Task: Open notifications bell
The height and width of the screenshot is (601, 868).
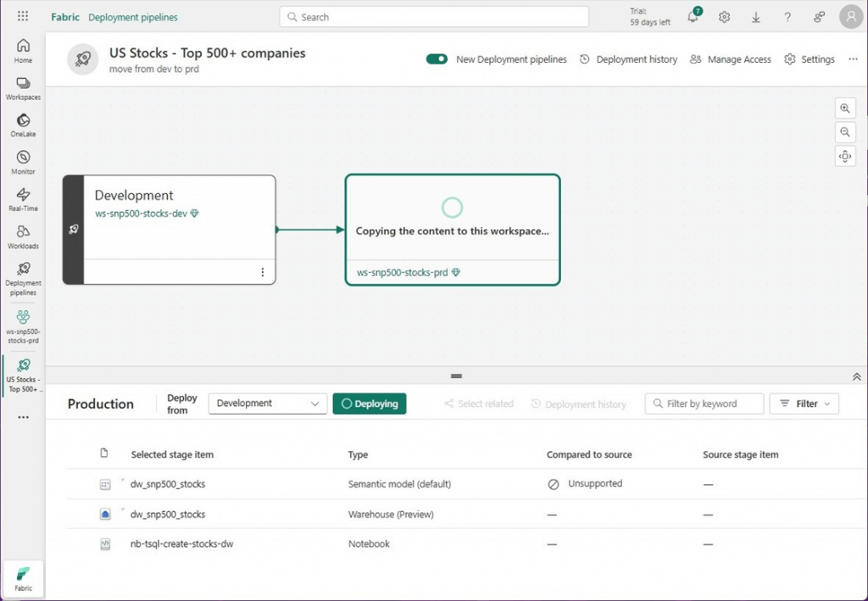Action: click(693, 17)
